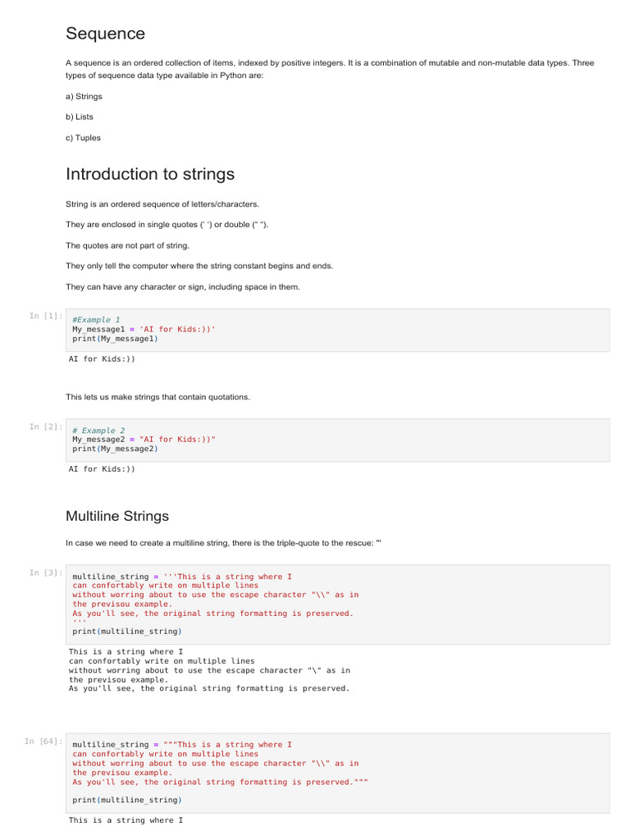Click the In [64] cell prompt

tap(43, 742)
